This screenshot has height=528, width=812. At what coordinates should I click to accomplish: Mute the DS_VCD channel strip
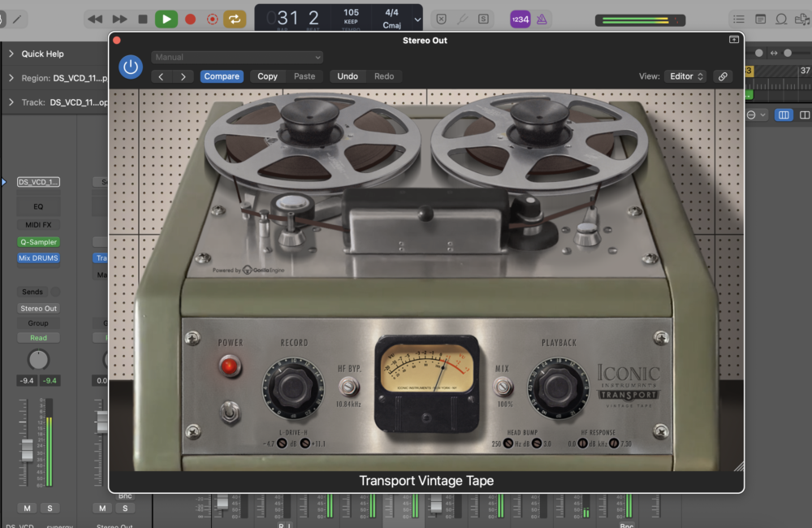point(28,509)
